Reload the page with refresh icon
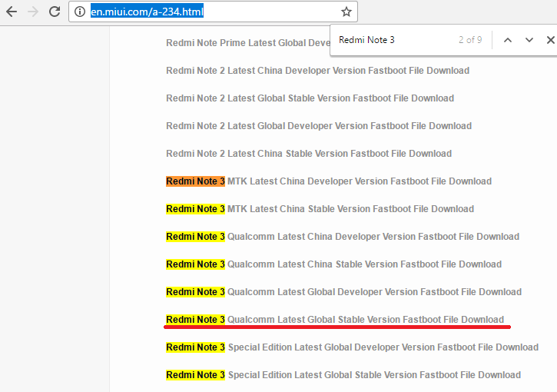 pyautogui.click(x=55, y=12)
